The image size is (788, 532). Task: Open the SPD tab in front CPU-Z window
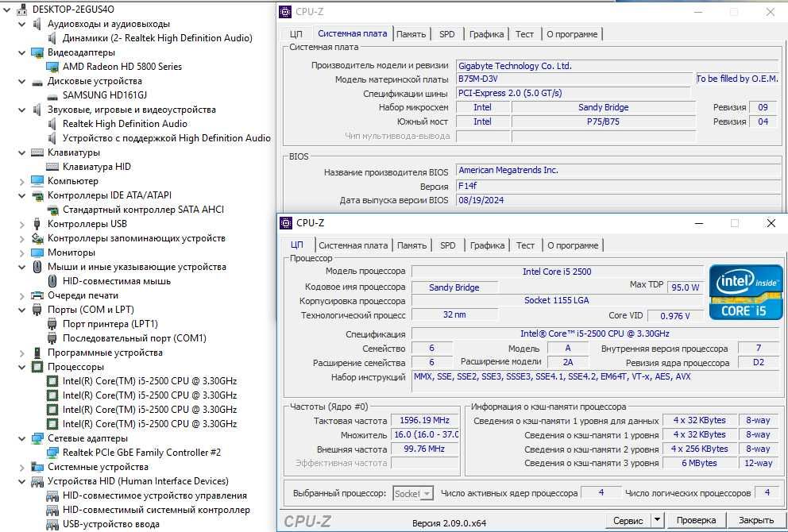point(448,245)
